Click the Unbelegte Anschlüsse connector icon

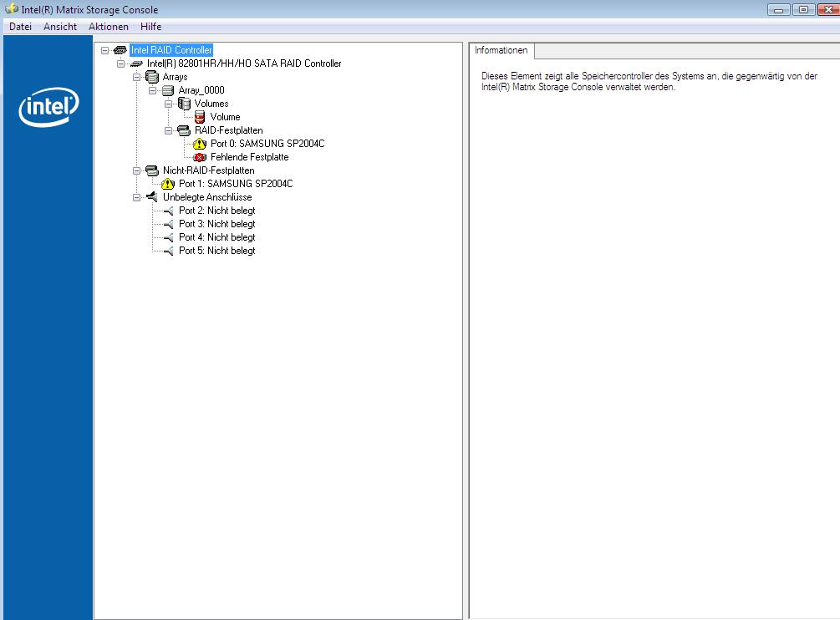[152, 197]
